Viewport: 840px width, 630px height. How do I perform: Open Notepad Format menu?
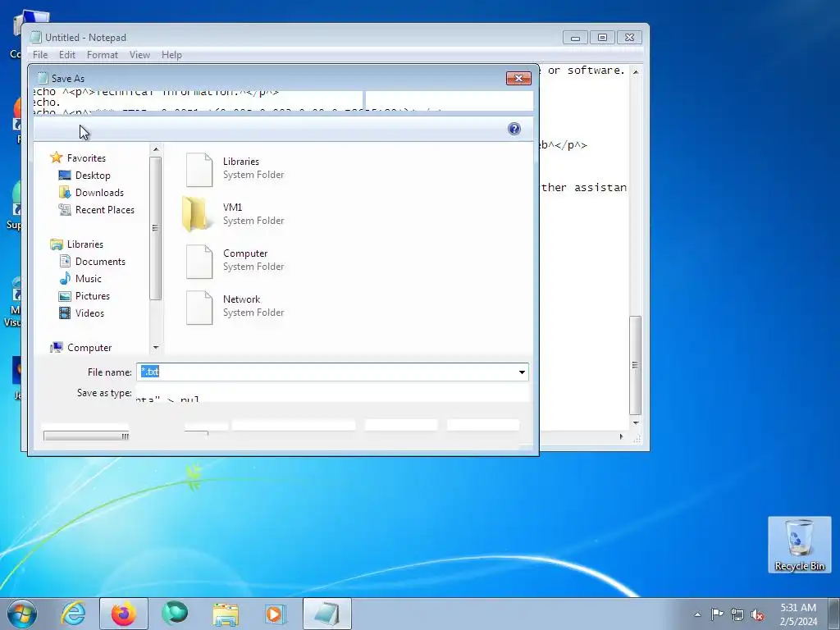pos(103,55)
